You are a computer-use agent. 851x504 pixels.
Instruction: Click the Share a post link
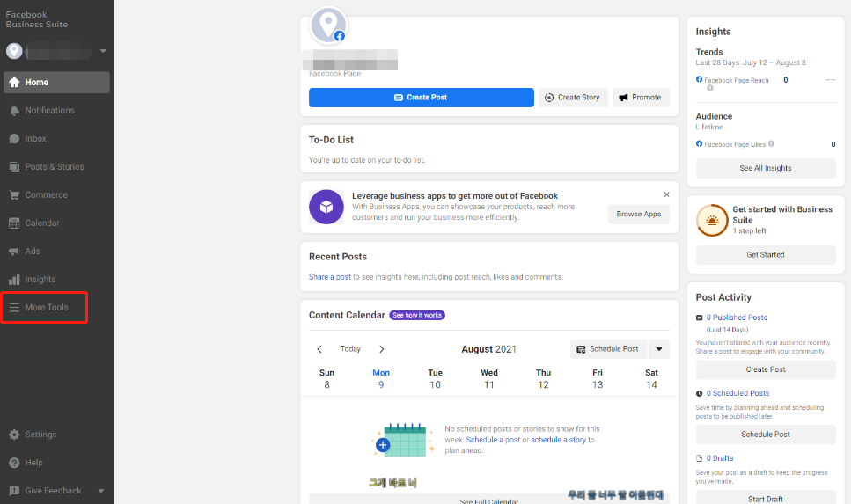[x=330, y=277]
